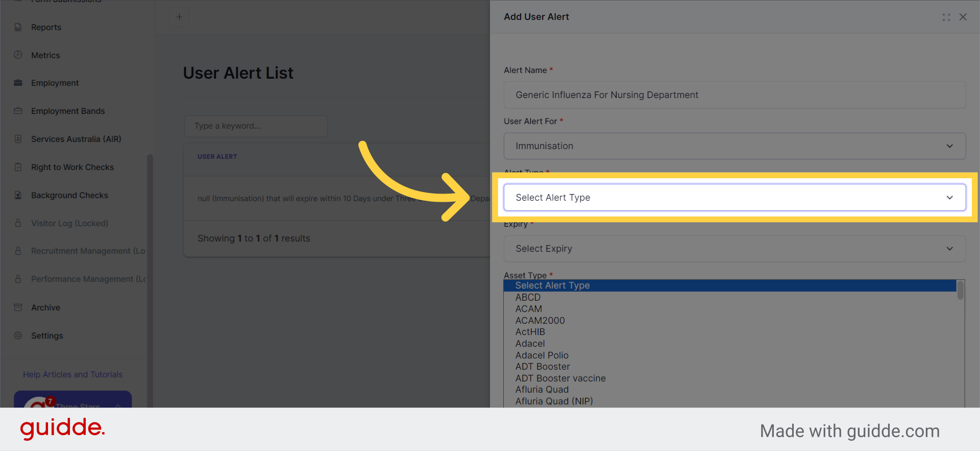This screenshot has width=980, height=451.
Task: Open Background Checks in sidebar
Action: pos(69,195)
